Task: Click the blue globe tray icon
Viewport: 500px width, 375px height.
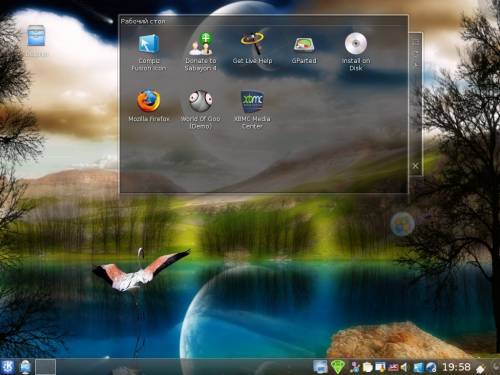Action: point(431,367)
